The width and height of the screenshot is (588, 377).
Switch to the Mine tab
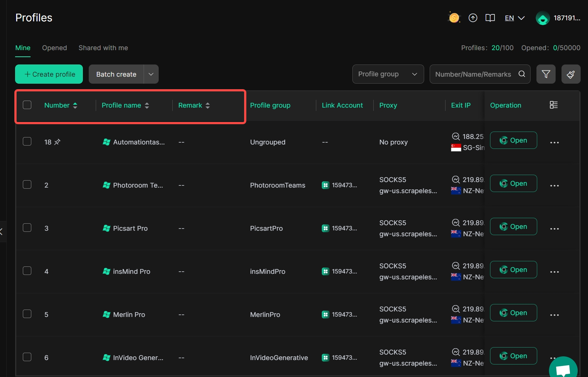point(23,48)
